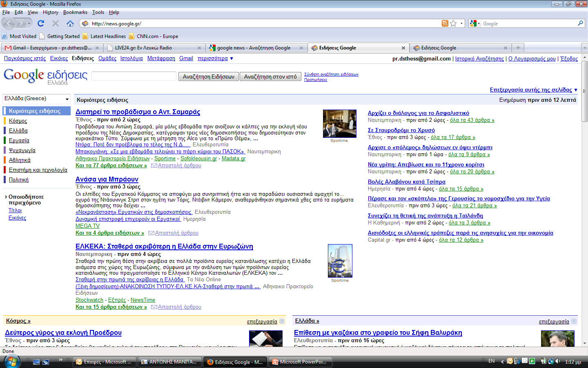Open the History menu
588x368 pixels.
point(51,12)
